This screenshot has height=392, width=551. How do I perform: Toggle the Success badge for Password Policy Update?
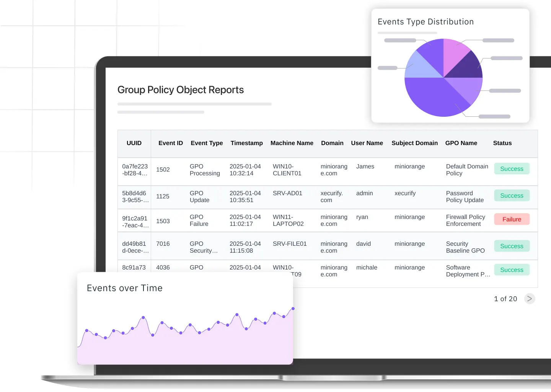point(512,195)
